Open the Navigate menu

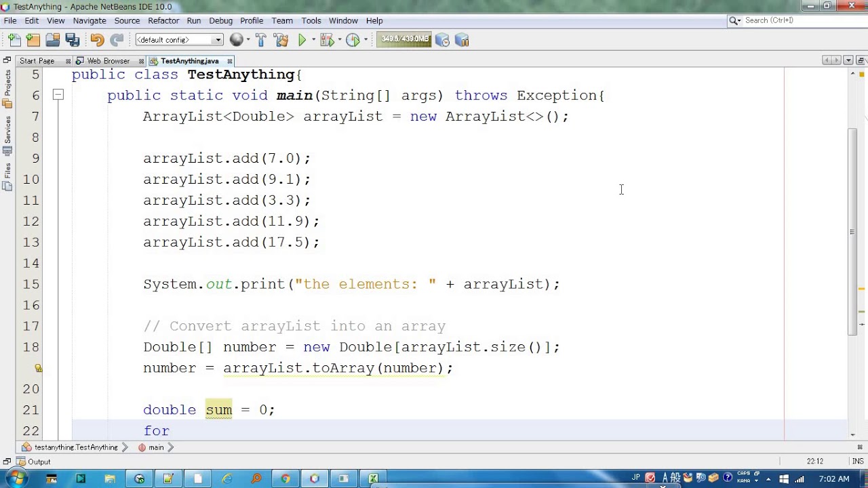click(x=90, y=20)
